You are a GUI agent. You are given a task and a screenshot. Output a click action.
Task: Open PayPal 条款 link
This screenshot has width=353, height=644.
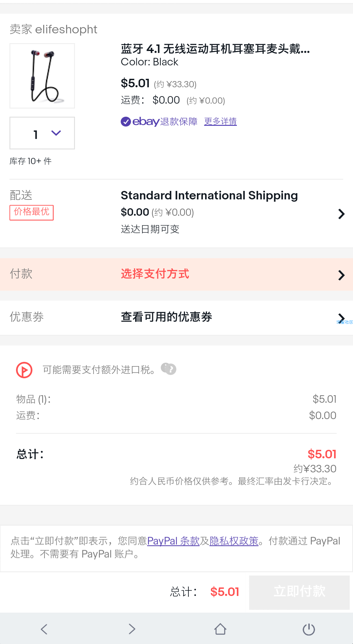point(173,541)
